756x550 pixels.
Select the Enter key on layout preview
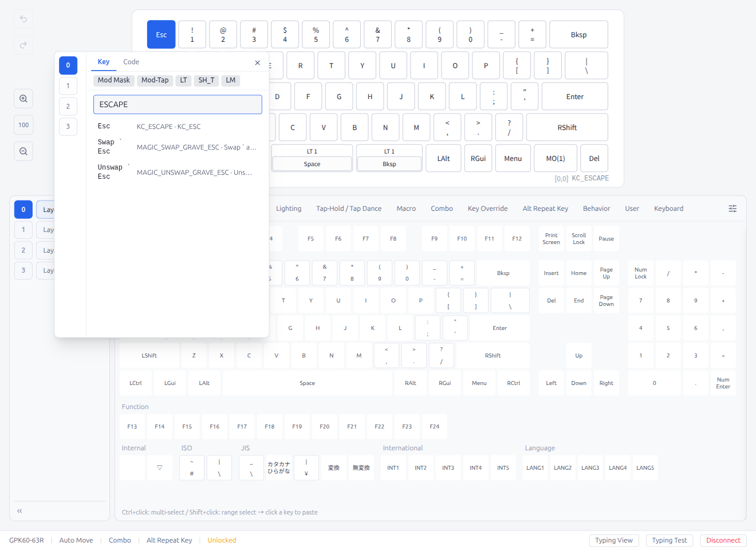574,97
